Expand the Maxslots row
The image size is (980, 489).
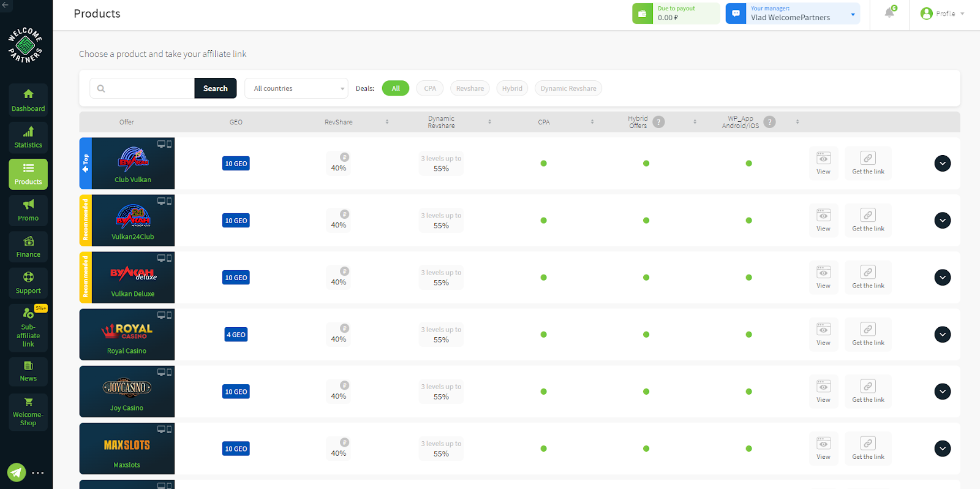943,449
